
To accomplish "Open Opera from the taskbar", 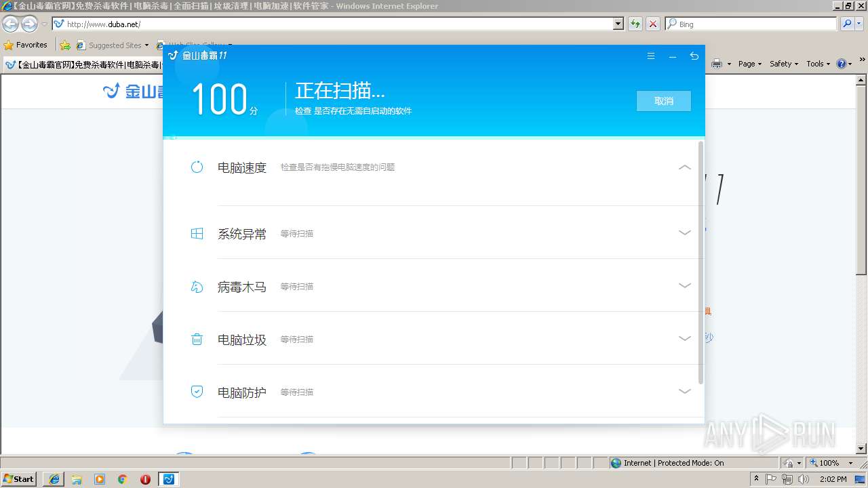I will point(145,479).
